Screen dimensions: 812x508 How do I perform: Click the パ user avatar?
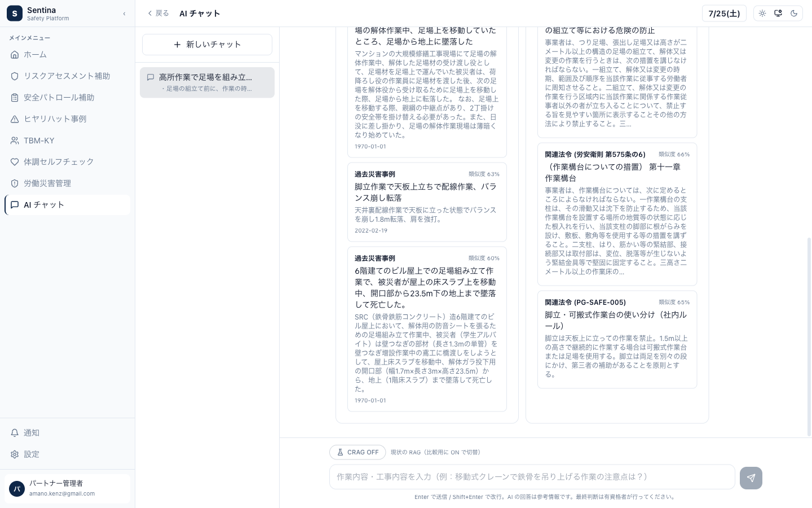pyautogui.click(x=17, y=489)
